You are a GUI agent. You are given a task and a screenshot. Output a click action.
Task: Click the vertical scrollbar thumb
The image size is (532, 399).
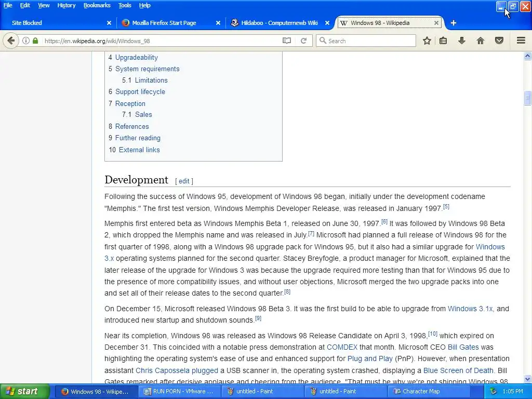528,98
